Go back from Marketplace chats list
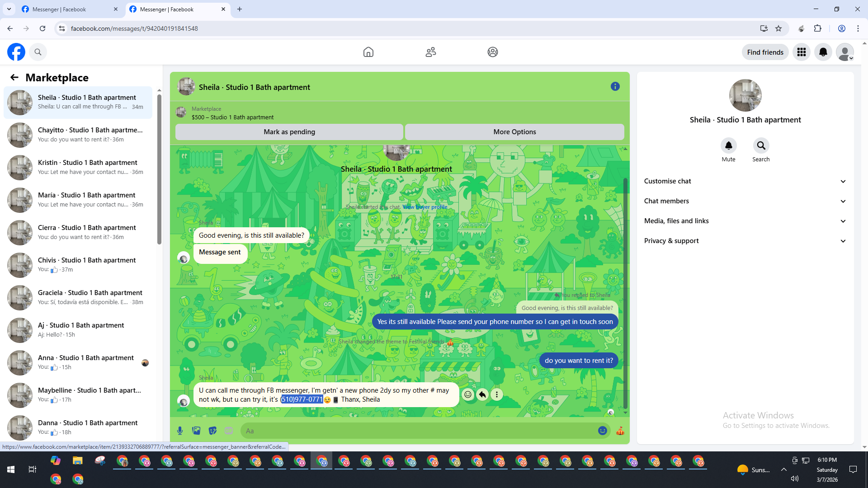This screenshot has height=488, width=868. coord(14,77)
